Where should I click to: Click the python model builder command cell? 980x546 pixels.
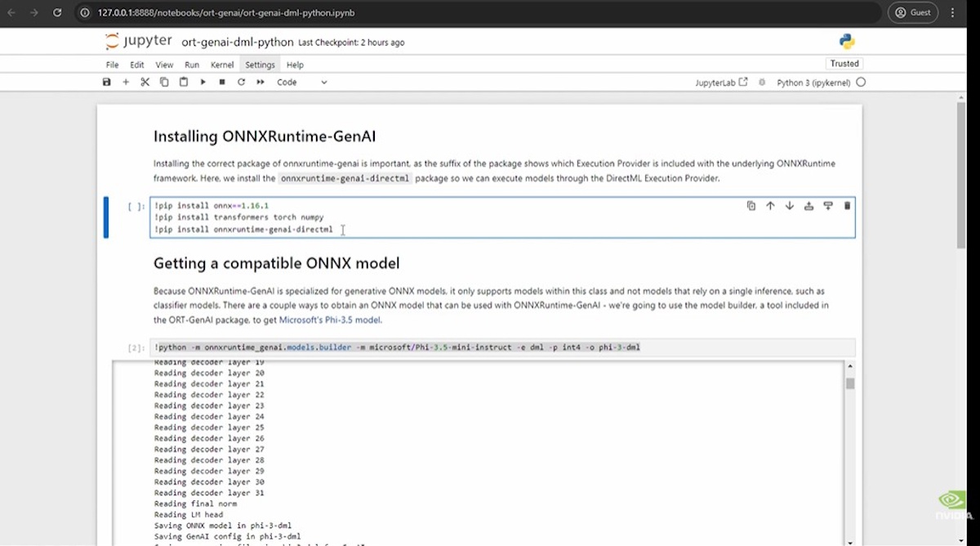click(x=502, y=347)
